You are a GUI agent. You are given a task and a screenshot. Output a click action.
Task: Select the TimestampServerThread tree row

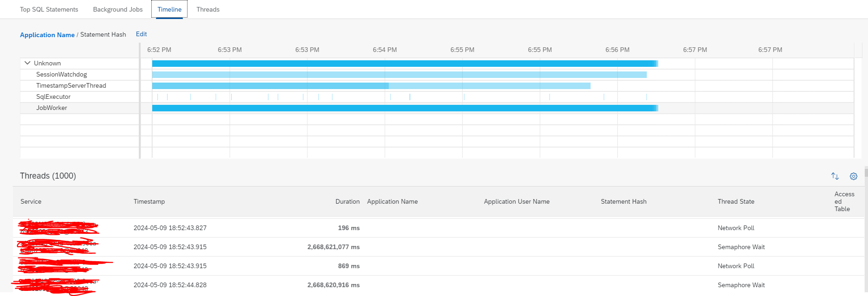pyautogui.click(x=80, y=85)
